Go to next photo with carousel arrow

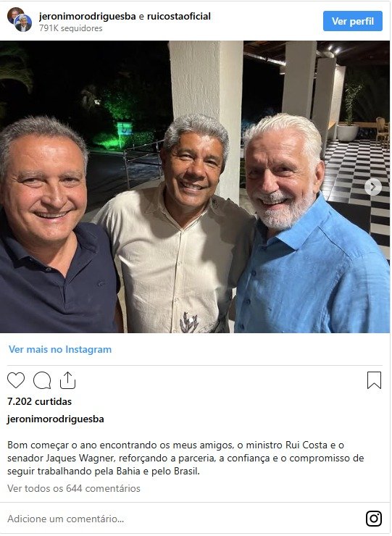373,187
